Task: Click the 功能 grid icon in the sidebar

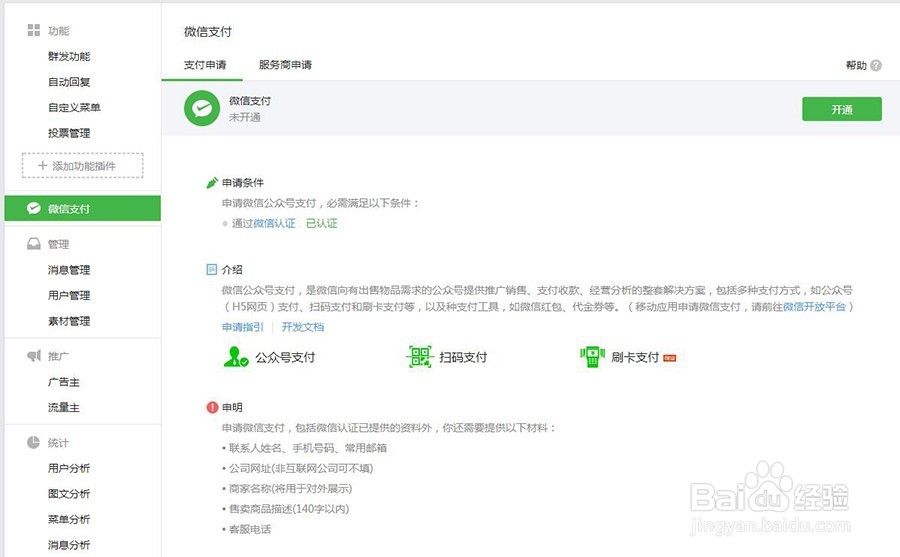Action: pos(34,30)
